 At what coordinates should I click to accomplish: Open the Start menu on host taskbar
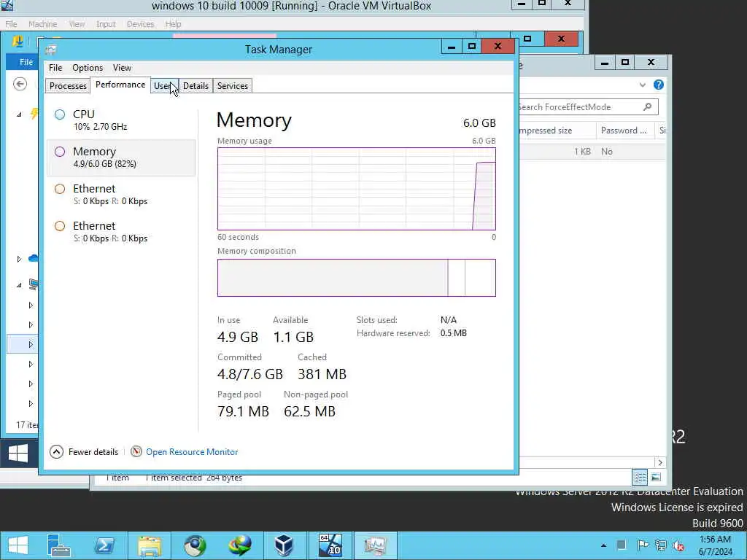click(18, 545)
